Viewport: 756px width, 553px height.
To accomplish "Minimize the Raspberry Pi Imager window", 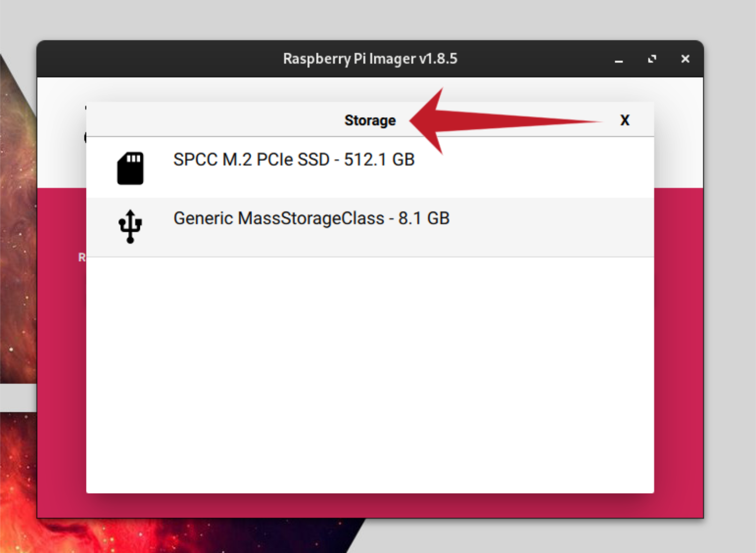I will click(619, 60).
